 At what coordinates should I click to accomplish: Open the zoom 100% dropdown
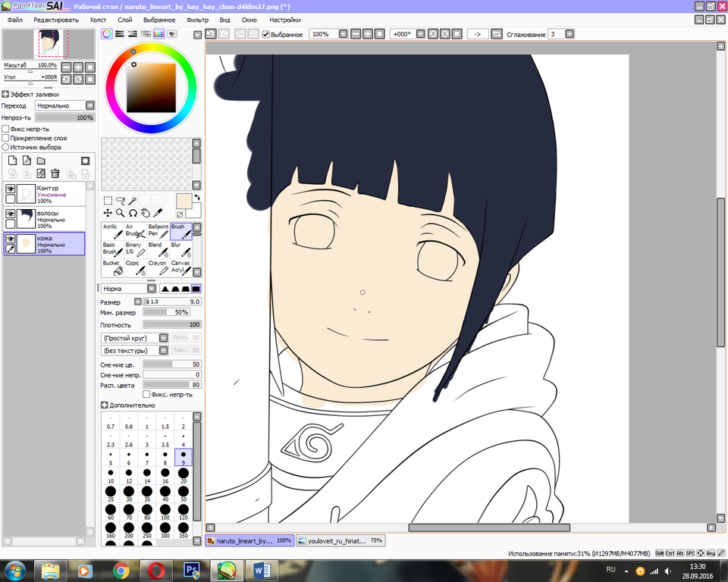coord(343,34)
